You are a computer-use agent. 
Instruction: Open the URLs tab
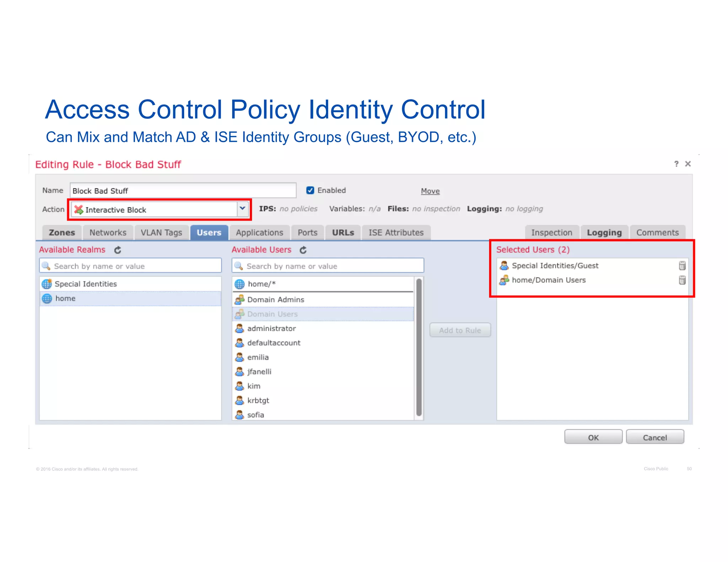(343, 233)
